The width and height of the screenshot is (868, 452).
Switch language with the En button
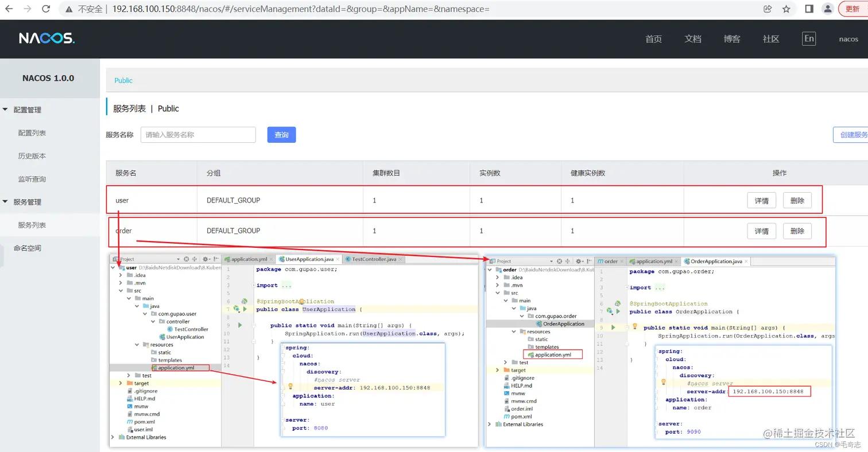(x=809, y=38)
